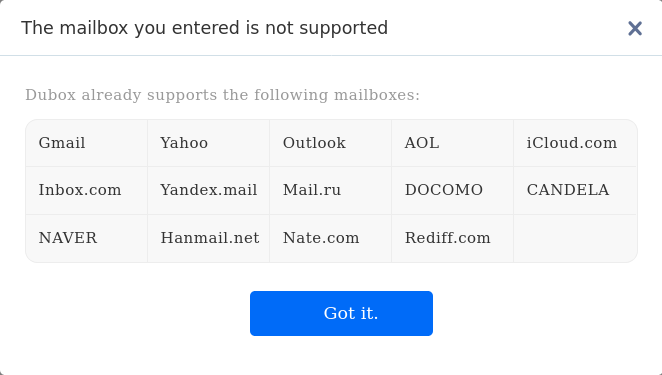Screen dimensions: 662x375
Task: Click Yandex.mail in the table
Action: coord(209,190)
